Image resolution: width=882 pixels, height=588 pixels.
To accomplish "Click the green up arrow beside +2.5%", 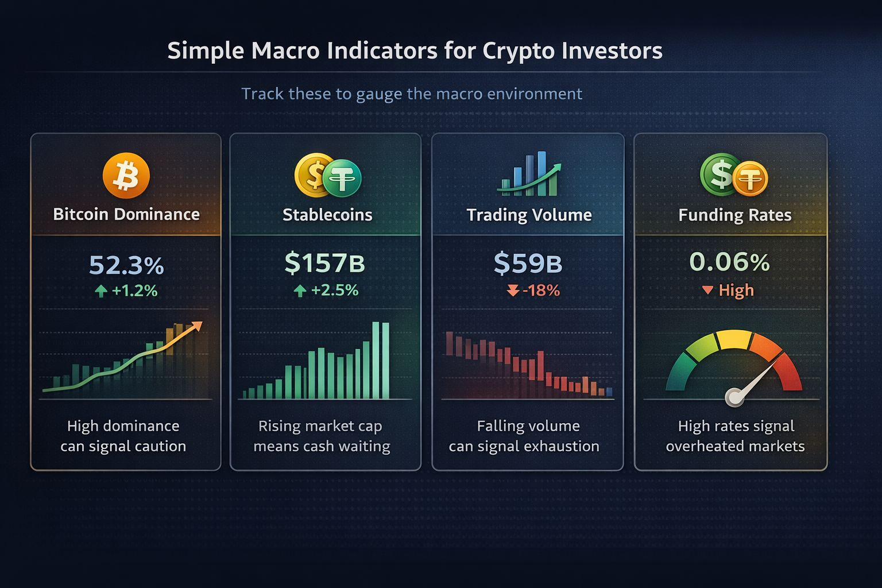I will [300, 291].
